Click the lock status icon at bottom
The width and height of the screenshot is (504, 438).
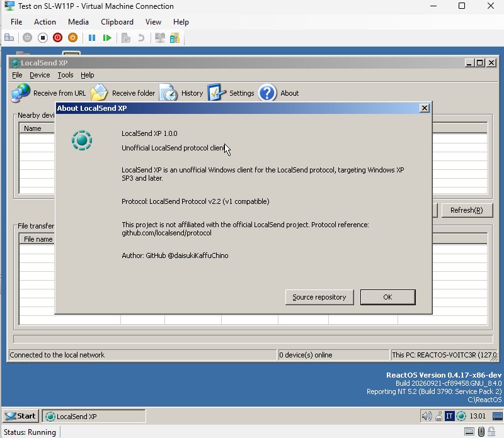click(491, 432)
